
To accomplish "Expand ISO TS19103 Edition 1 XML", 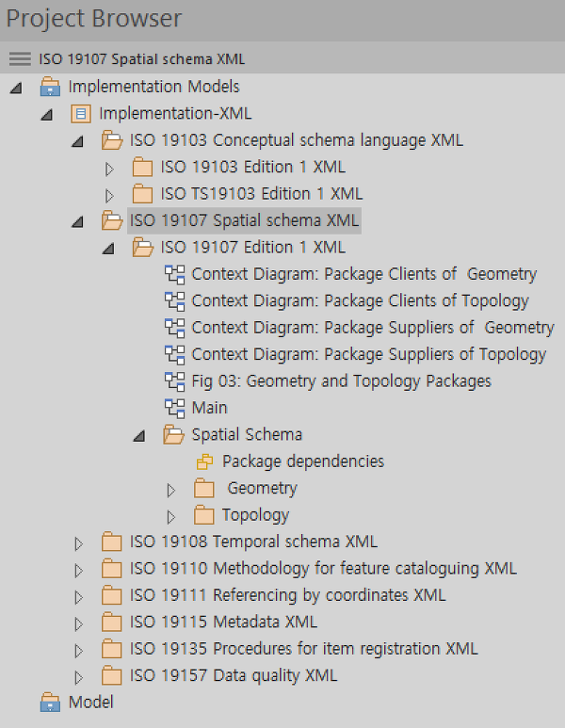I will pyautogui.click(x=109, y=196).
